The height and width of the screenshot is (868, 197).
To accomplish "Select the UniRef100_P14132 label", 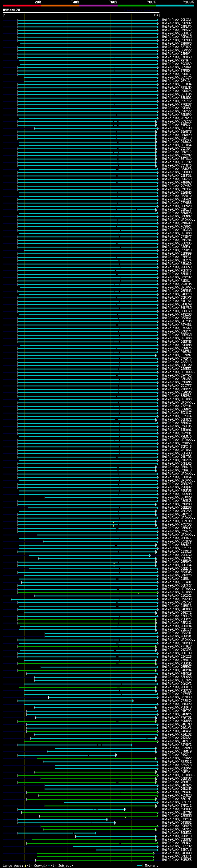I will point(176,735).
